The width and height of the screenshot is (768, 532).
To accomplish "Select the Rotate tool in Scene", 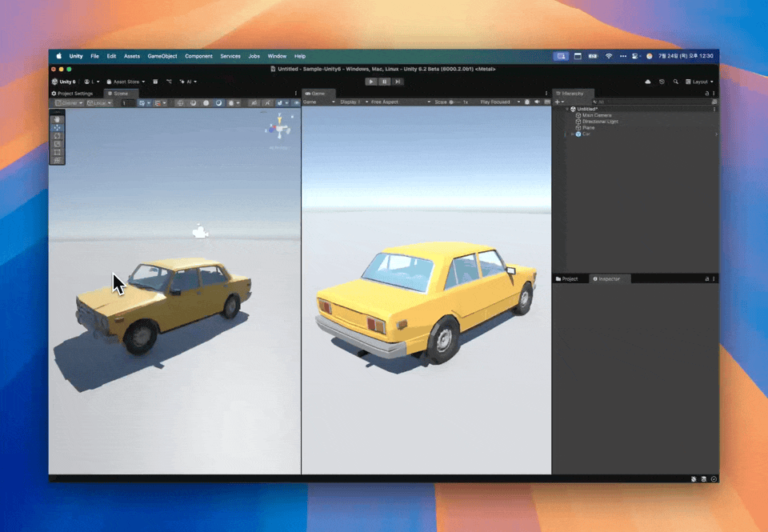I will click(58, 136).
